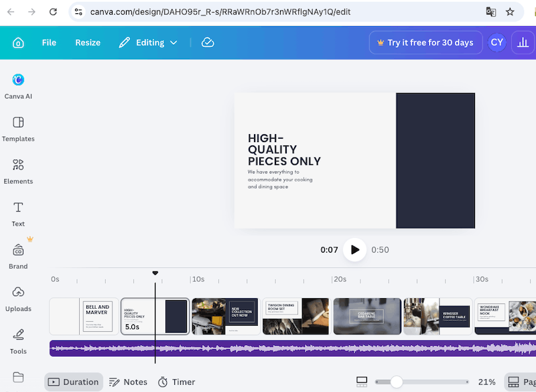Open the CY account avatar
536x392 pixels.
(x=496, y=43)
